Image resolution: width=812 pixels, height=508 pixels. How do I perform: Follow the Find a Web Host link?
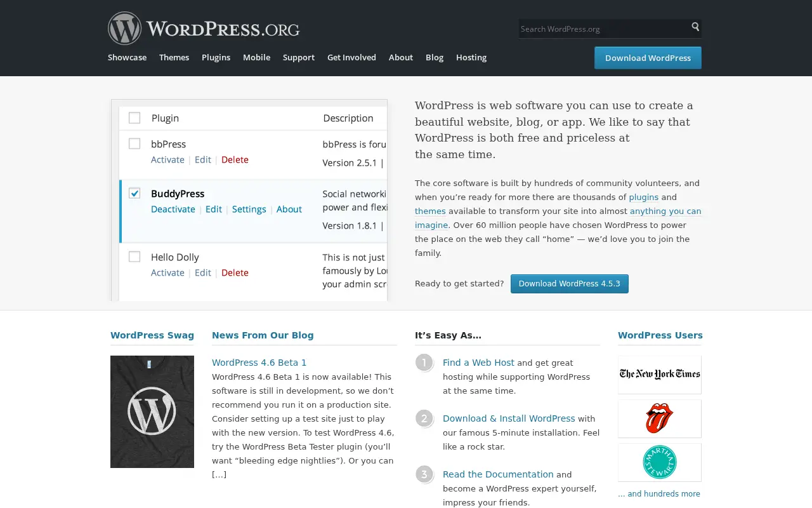coord(478,363)
